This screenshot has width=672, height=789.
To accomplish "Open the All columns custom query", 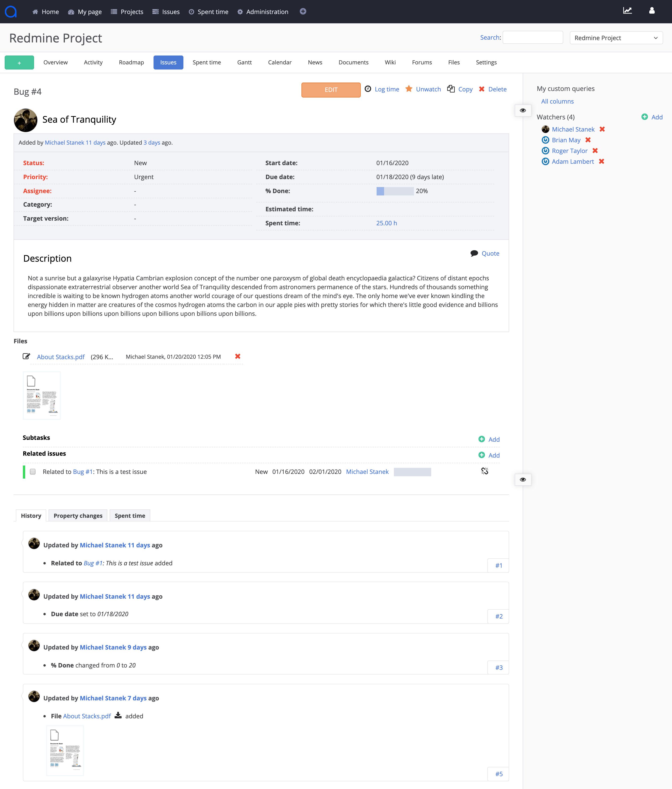I will click(557, 101).
